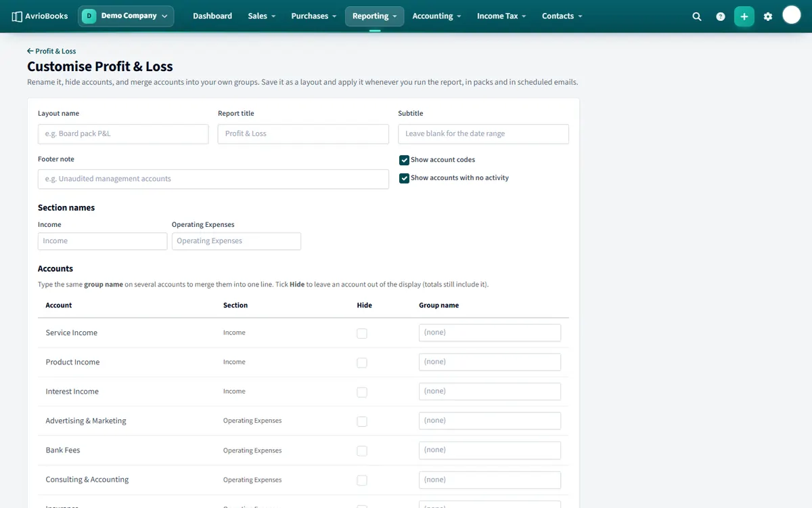
Task: Click the AvrioBooks brand name
Action: 47,16
